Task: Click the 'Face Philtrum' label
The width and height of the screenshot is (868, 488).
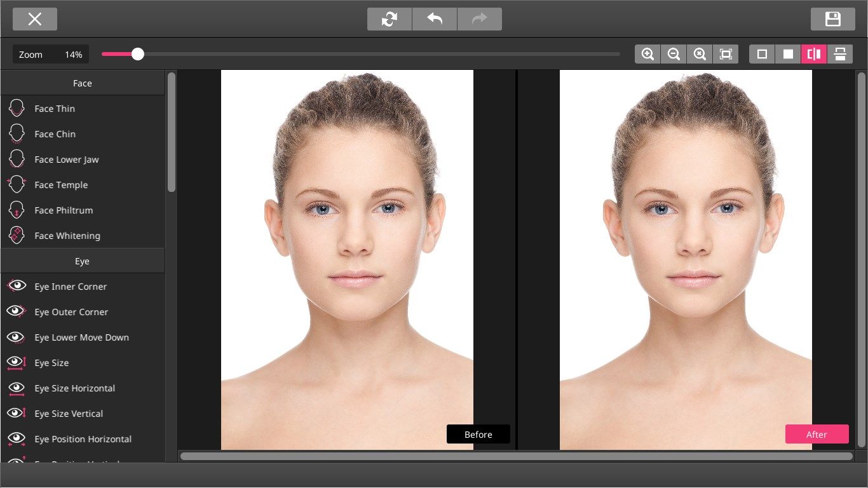Action: point(64,210)
